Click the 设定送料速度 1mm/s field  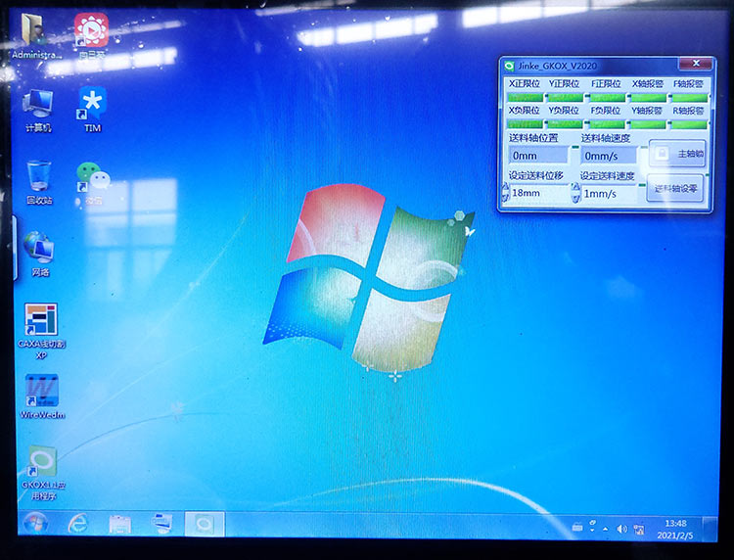[x=609, y=194]
